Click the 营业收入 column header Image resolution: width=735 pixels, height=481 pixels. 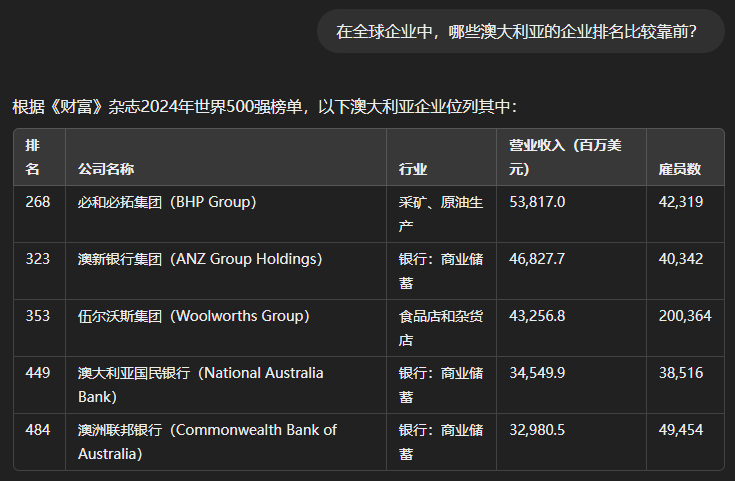coord(565,157)
